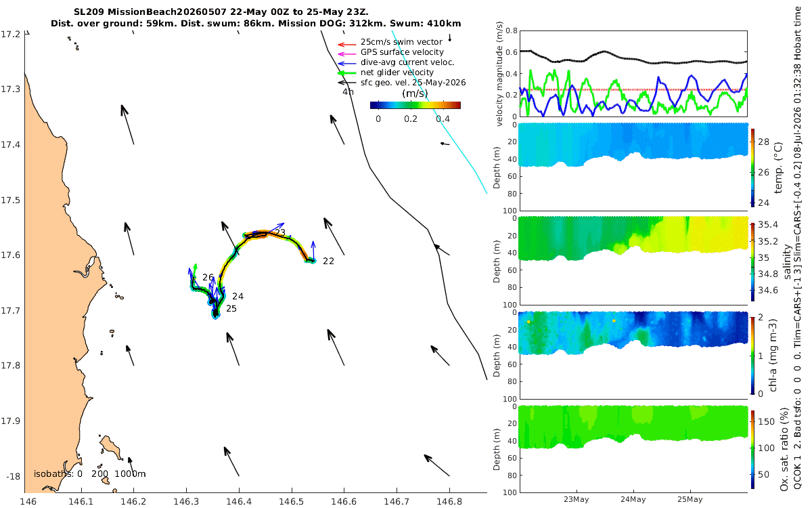Image resolution: width=812 pixels, height=508 pixels.
Task: Click the Ox. sat. ratio (%) colorbar
Action: point(754,449)
